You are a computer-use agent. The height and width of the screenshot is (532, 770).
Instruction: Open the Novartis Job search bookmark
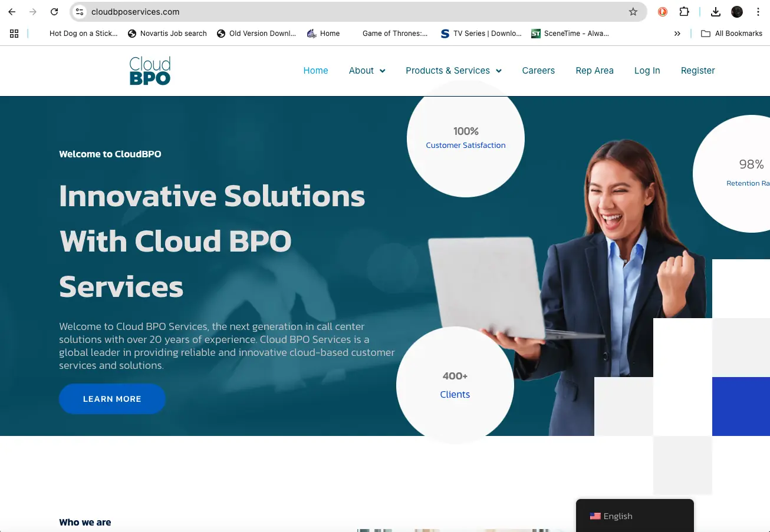pos(167,34)
